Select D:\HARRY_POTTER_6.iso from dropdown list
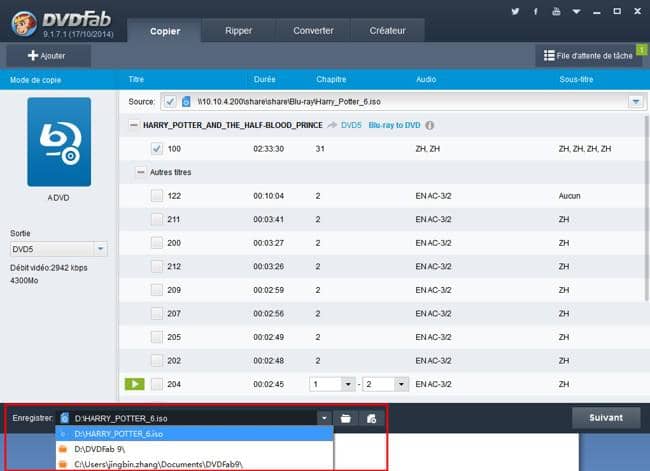 click(x=194, y=434)
